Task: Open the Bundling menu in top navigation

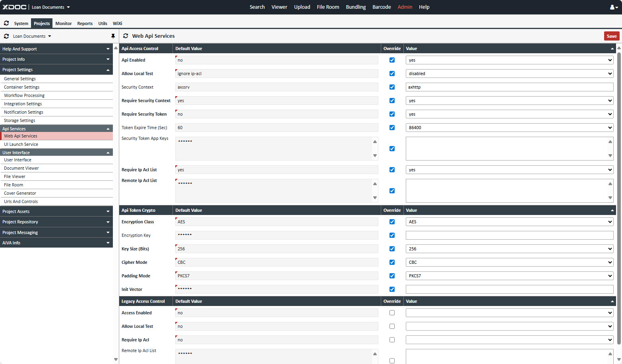Action: coord(356,7)
